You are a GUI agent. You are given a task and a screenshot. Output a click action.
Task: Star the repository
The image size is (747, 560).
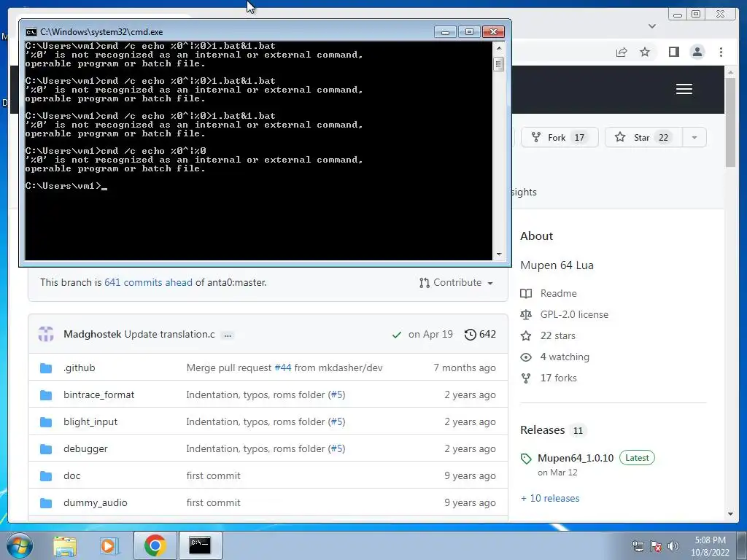pyautogui.click(x=643, y=138)
